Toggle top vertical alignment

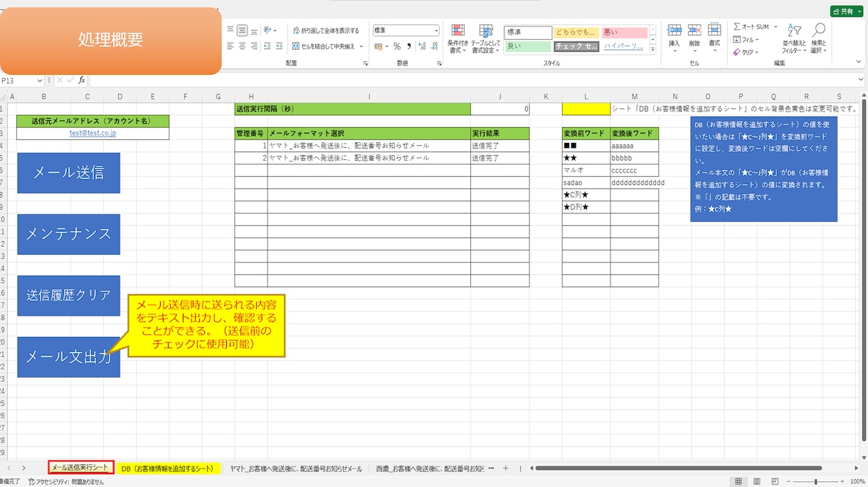pos(231,31)
